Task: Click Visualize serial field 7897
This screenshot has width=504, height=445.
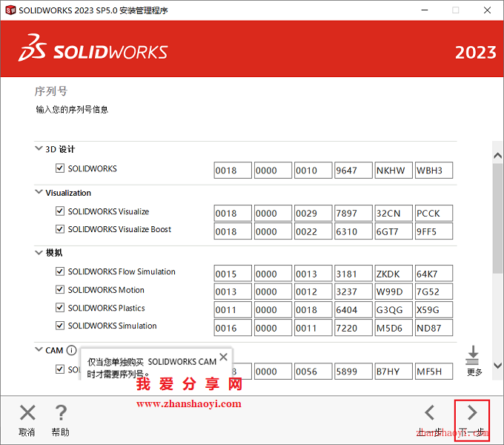Action: 354,213
